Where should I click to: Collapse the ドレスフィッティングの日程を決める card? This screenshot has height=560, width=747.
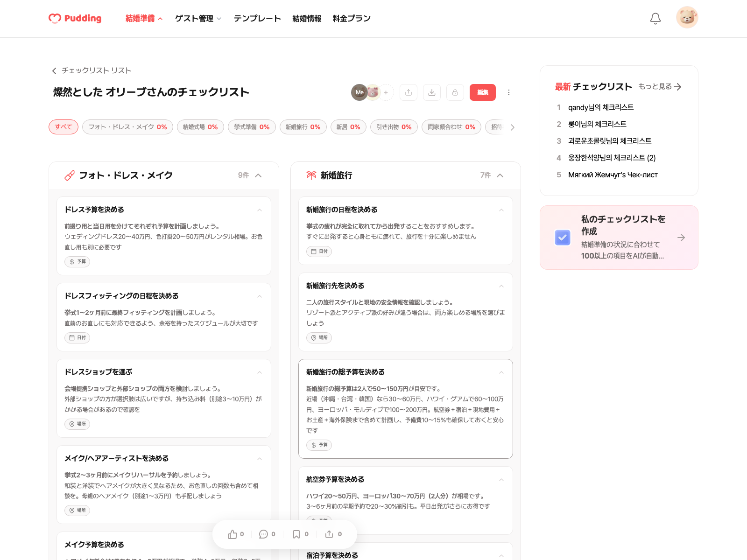[260, 296]
